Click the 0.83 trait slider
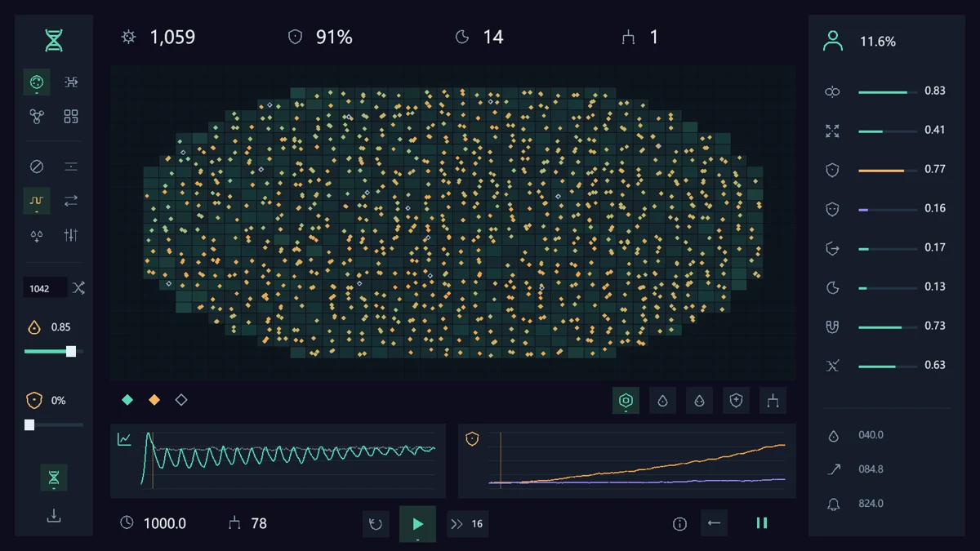 [887, 92]
